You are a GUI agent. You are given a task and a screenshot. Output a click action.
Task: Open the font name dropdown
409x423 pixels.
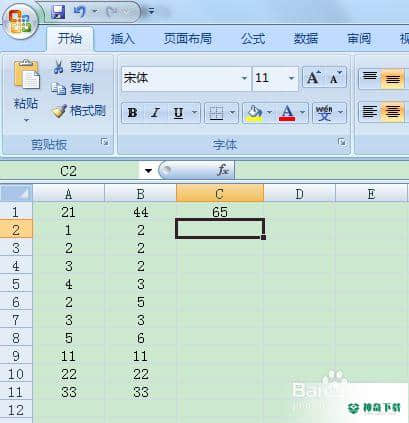[244, 78]
